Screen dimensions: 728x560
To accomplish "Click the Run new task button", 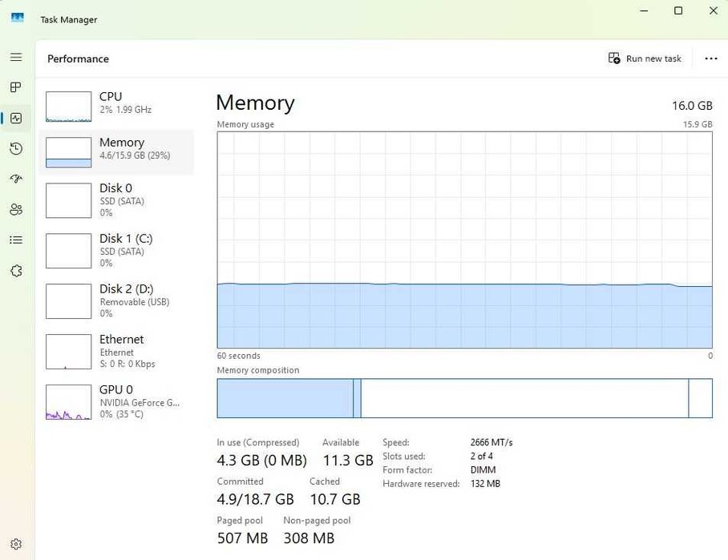I will [x=645, y=58].
